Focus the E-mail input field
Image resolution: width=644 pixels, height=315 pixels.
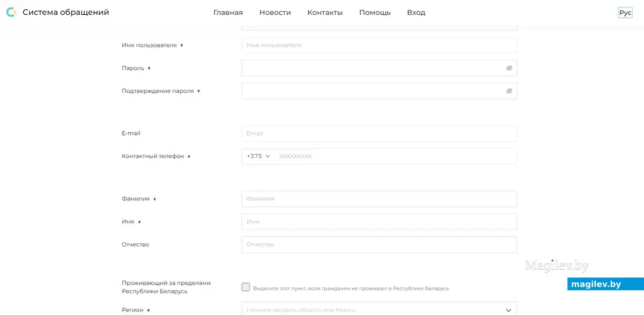click(x=379, y=134)
